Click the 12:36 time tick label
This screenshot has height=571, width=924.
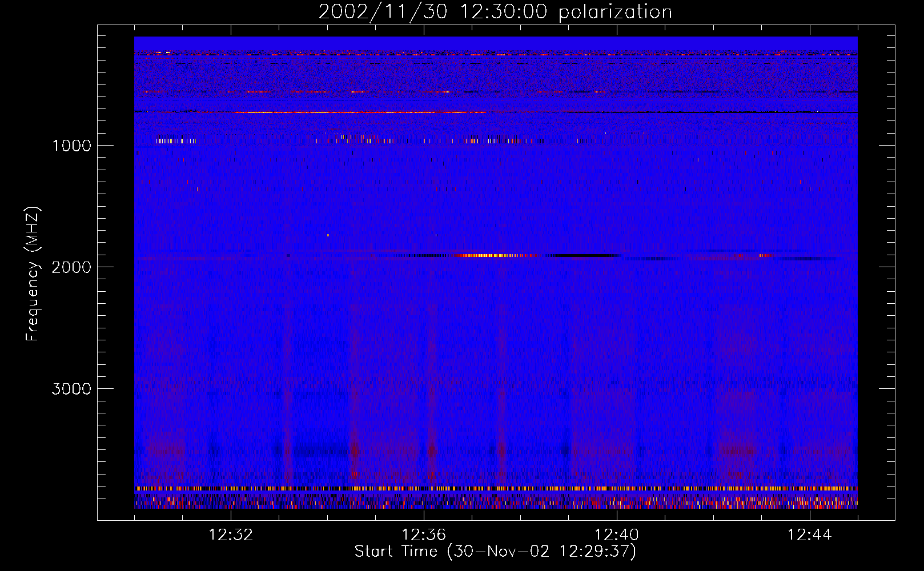pyautogui.click(x=424, y=535)
